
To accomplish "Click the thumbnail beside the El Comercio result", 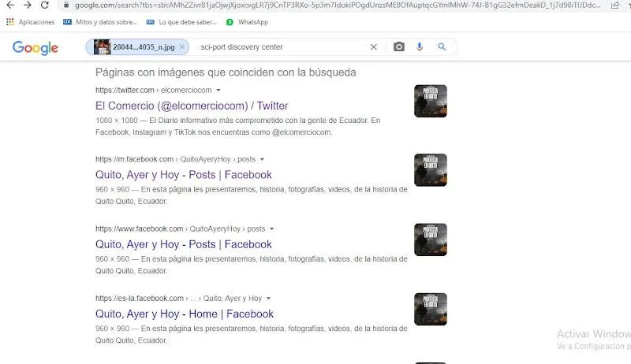I will (x=430, y=101).
